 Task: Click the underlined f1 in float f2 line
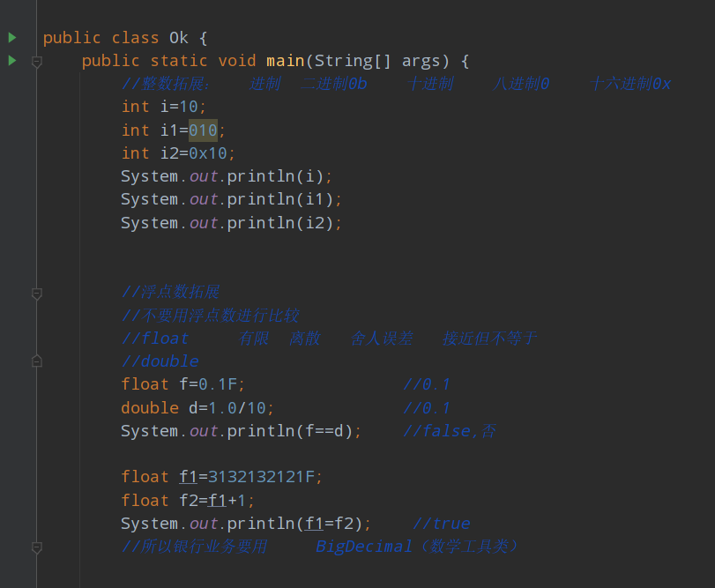217,501
